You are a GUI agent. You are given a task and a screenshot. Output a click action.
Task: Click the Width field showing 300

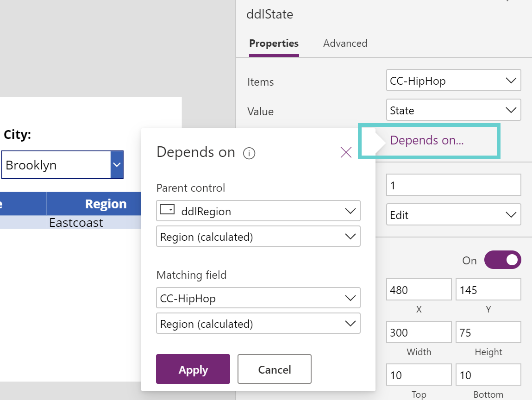(419, 332)
